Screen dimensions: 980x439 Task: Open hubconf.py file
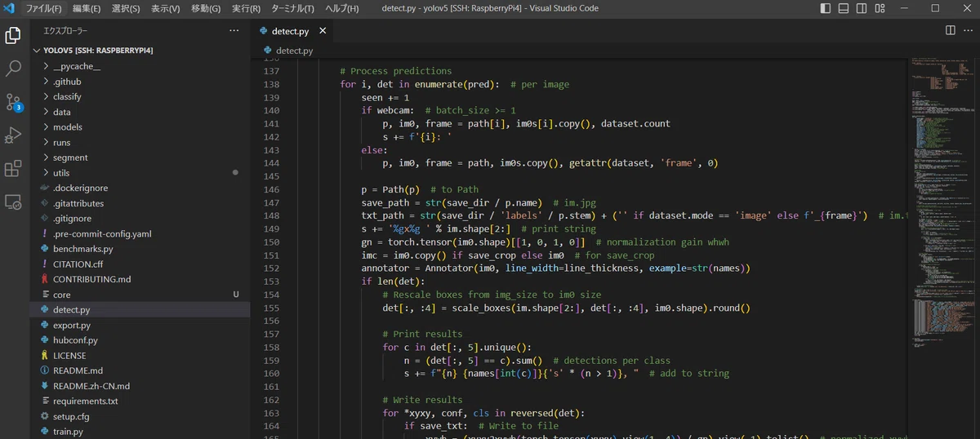[x=140, y=340]
